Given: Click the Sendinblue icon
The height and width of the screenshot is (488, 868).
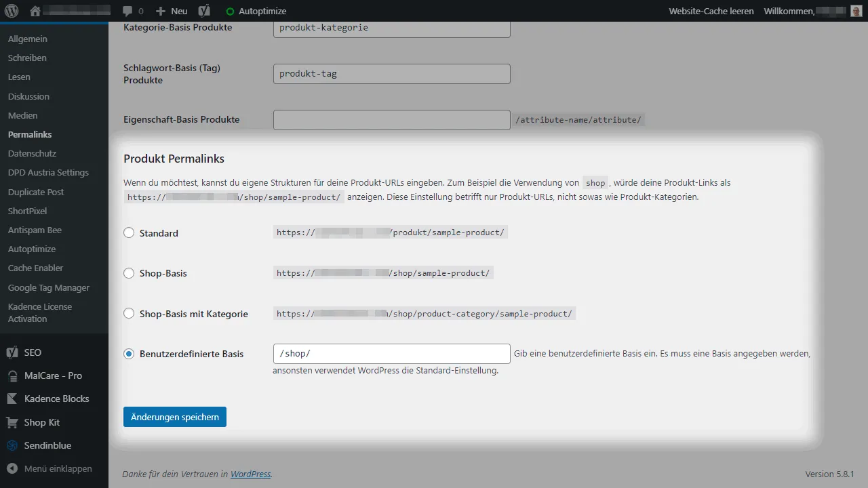Looking at the screenshot, I should click(12, 445).
